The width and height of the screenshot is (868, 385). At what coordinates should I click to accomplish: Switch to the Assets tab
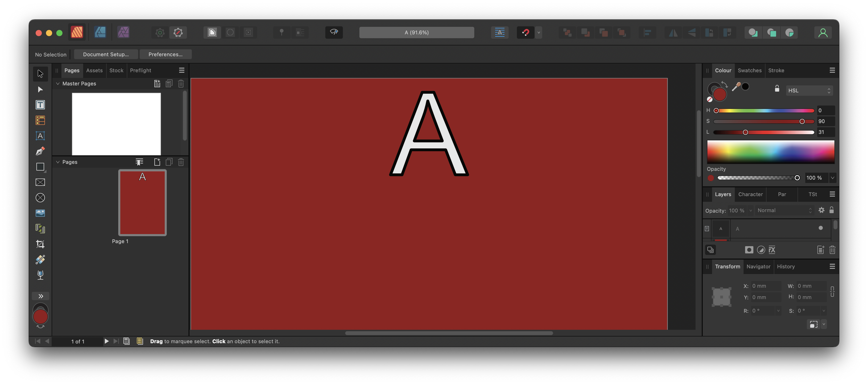coord(94,70)
